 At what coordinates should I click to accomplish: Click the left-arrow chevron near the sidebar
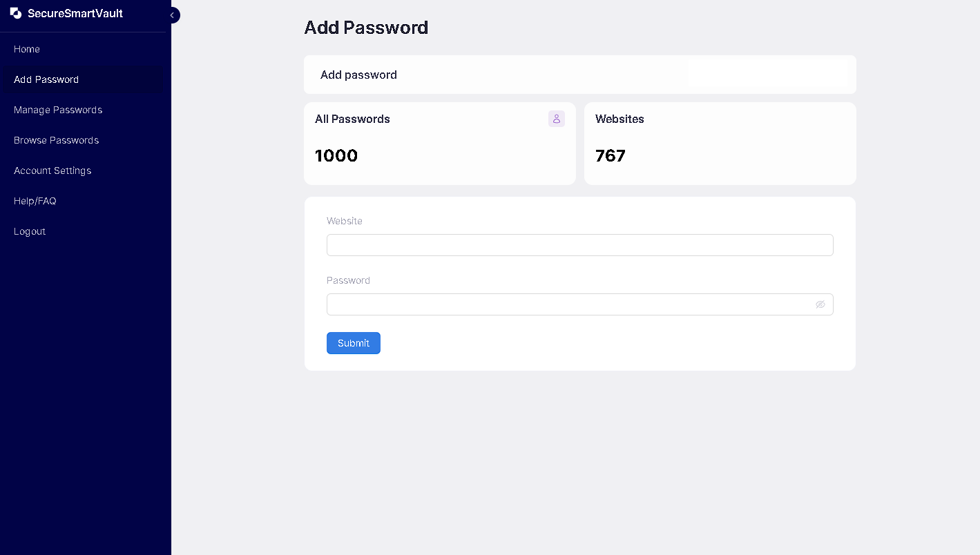172,14
